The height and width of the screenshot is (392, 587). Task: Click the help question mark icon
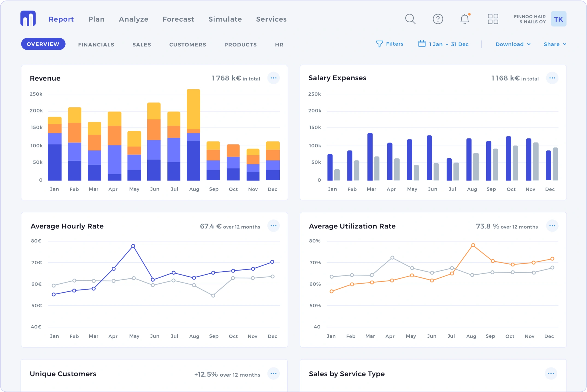pos(438,19)
